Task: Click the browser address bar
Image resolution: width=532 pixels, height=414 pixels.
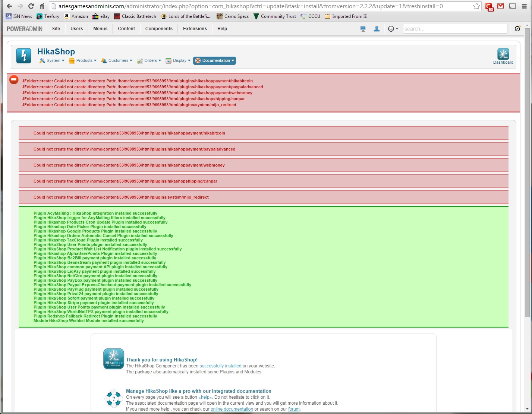Action: [x=265, y=6]
